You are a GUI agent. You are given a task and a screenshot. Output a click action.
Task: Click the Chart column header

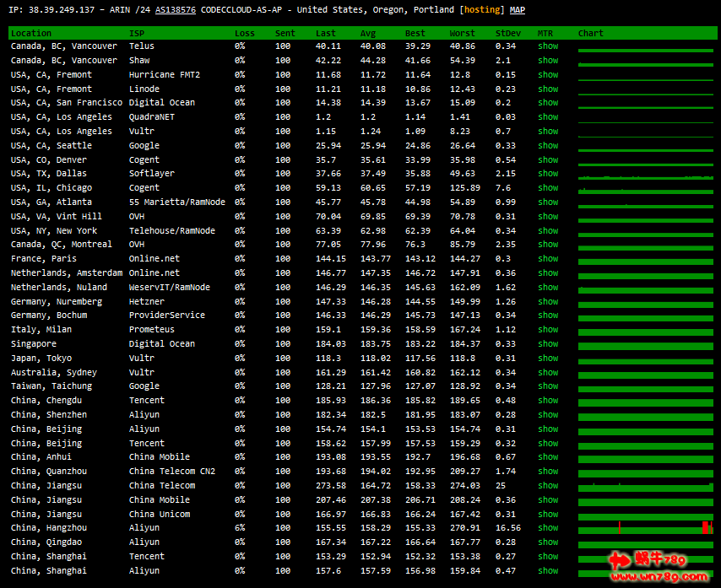pos(591,33)
